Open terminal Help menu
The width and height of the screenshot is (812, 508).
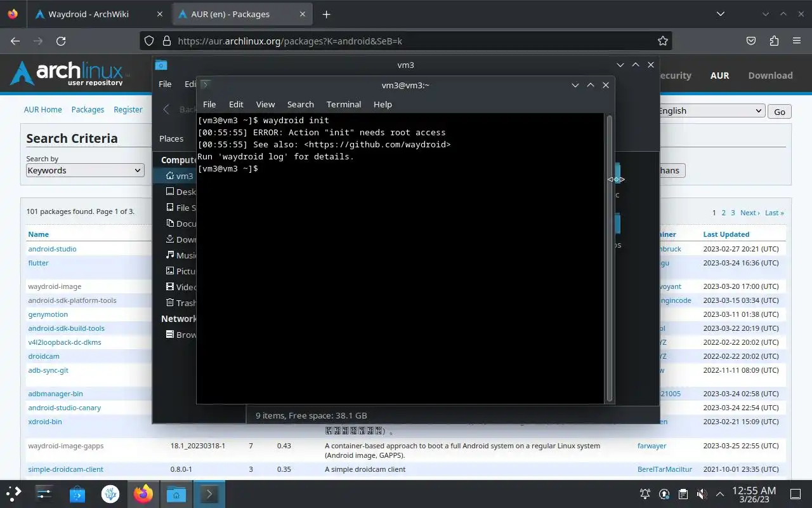383,104
